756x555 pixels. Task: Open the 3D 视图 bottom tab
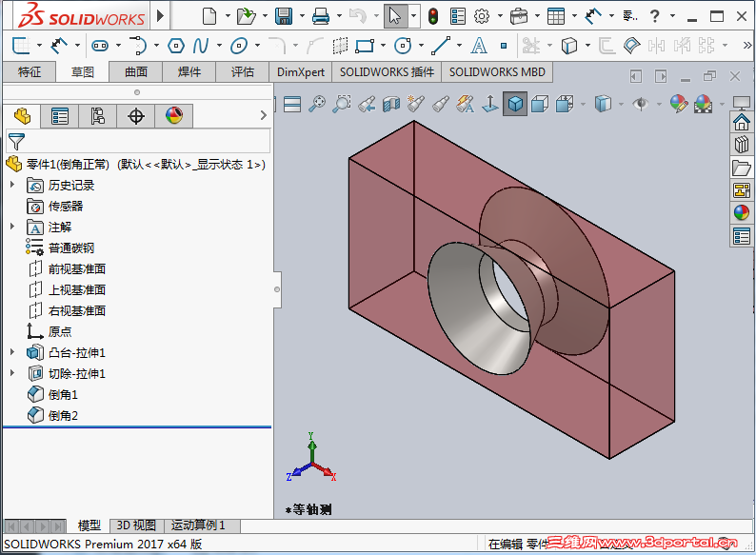(x=136, y=525)
